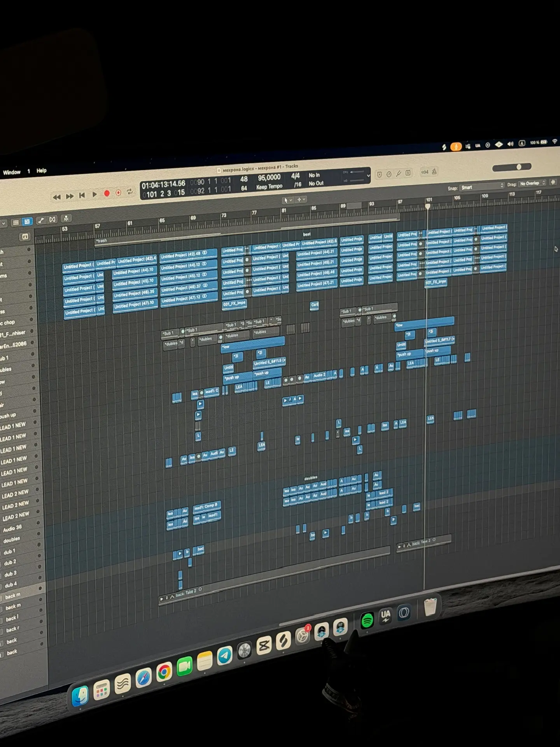Click the track header import icon
The image size is (560, 747).
coord(25,237)
